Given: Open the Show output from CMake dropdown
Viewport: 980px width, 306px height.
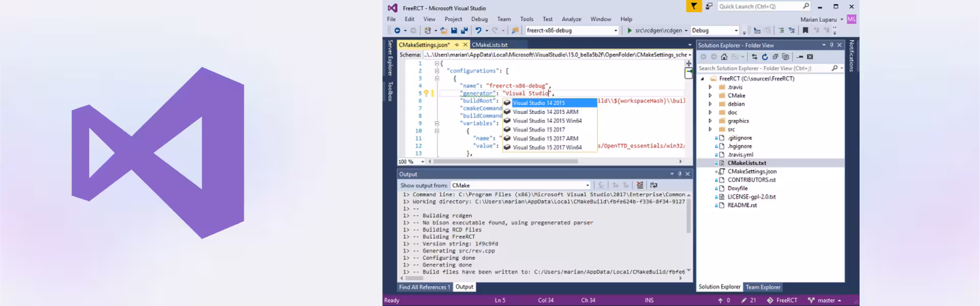Looking at the screenshot, I should point(587,185).
